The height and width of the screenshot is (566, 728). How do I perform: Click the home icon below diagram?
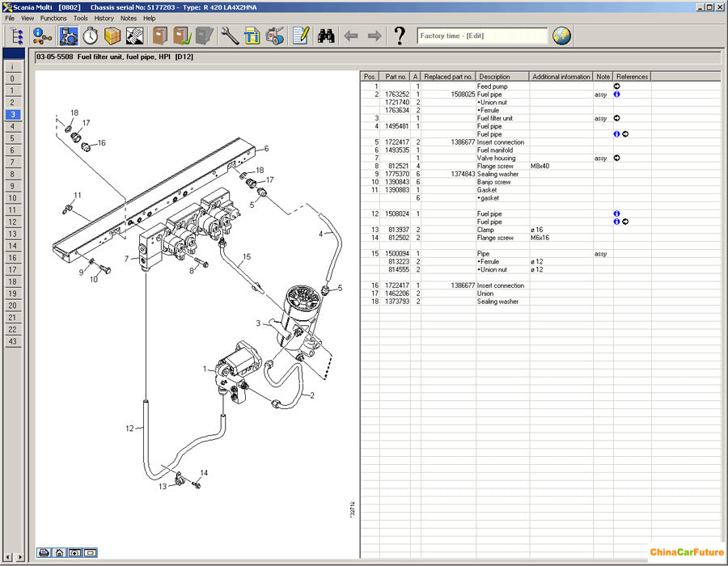59,552
